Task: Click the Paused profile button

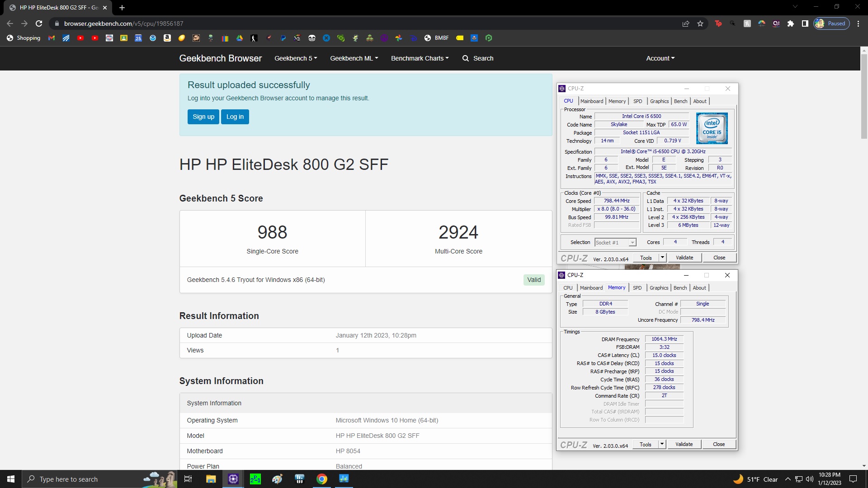Action: coord(832,23)
